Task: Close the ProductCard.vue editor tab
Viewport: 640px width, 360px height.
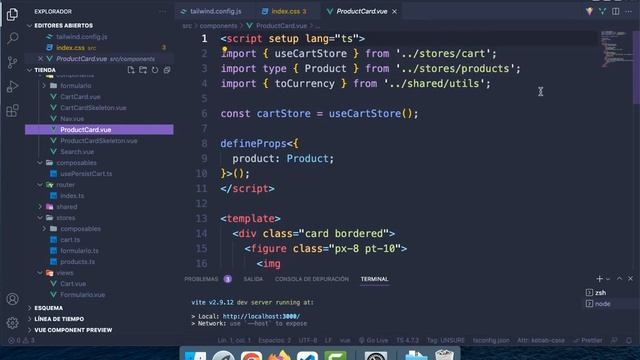Action: click(394, 11)
